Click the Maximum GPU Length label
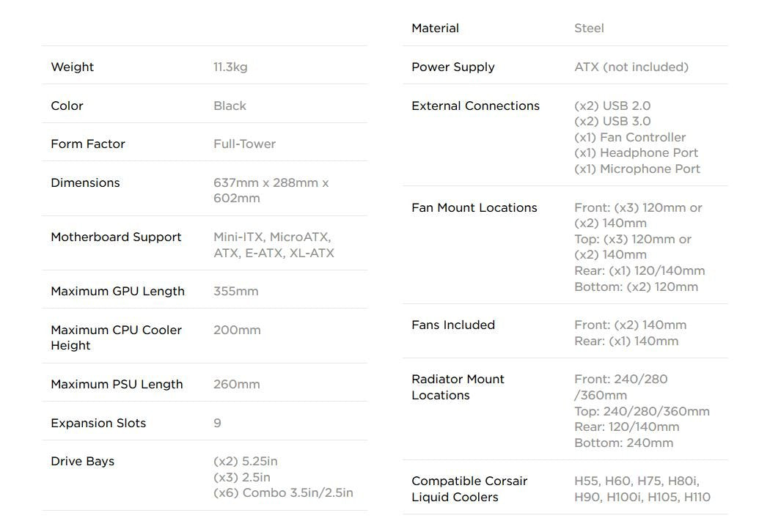759x532 pixels. point(117,291)
